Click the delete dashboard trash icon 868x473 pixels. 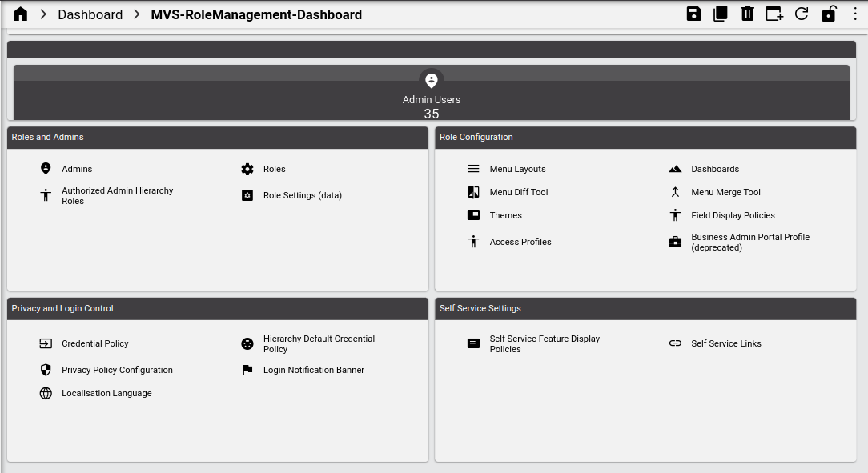(x=747, y=14)
